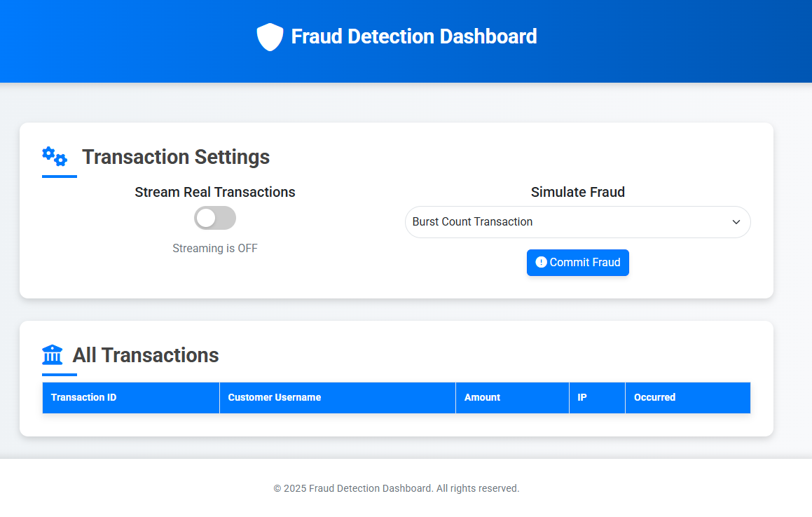
Task: Click the bank building icon
Action: [53, 355]
